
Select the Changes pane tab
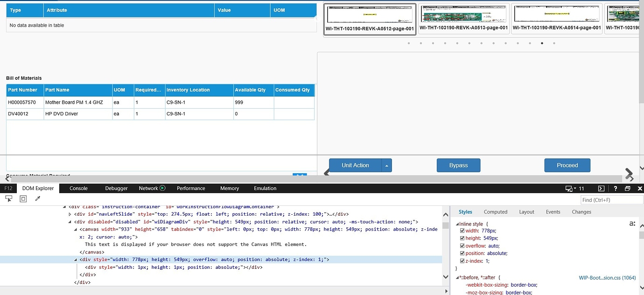[x=581, y=212]
